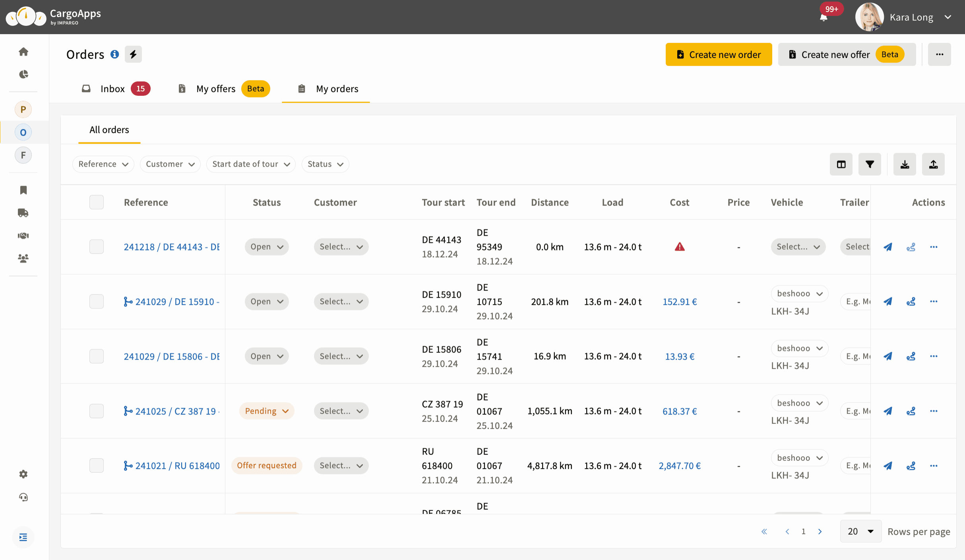This screenshot has height=560, width=965.
Task: Go to next page arrow
Action: [820, 531]
